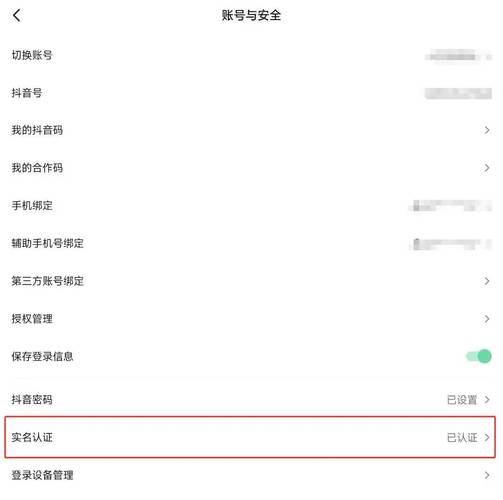Toggle the 保存登录信息 switch off

pos(479,356)
